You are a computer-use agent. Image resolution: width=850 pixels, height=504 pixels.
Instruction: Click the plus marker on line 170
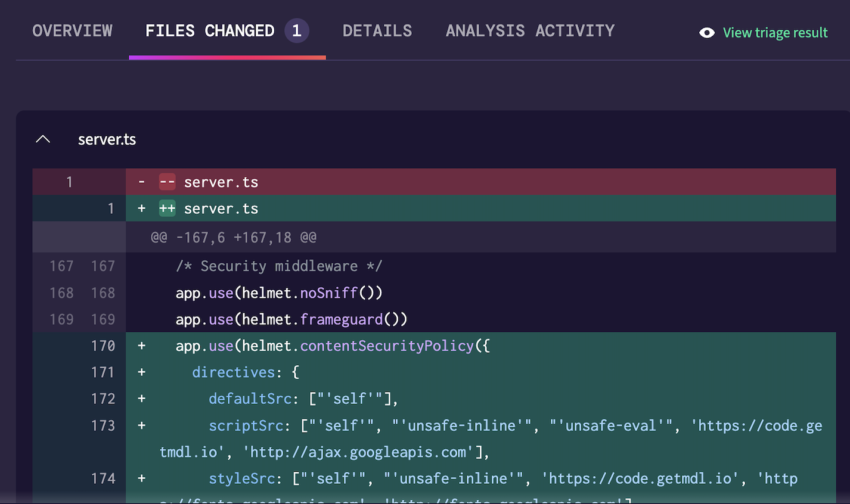142,346
